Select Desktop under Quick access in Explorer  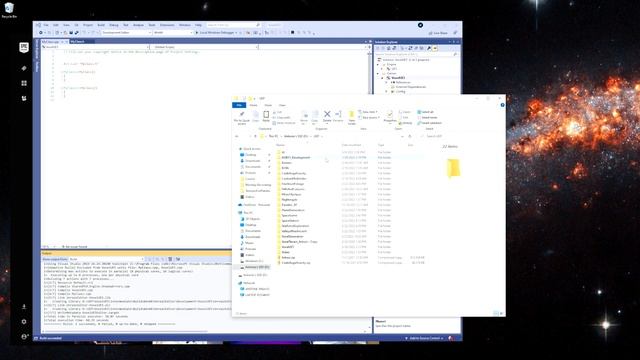[x=250, y=155]
